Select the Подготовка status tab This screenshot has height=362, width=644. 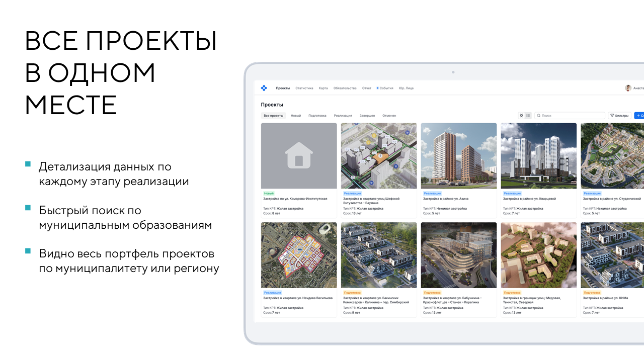pyautogui.click(x=317, y=116)
